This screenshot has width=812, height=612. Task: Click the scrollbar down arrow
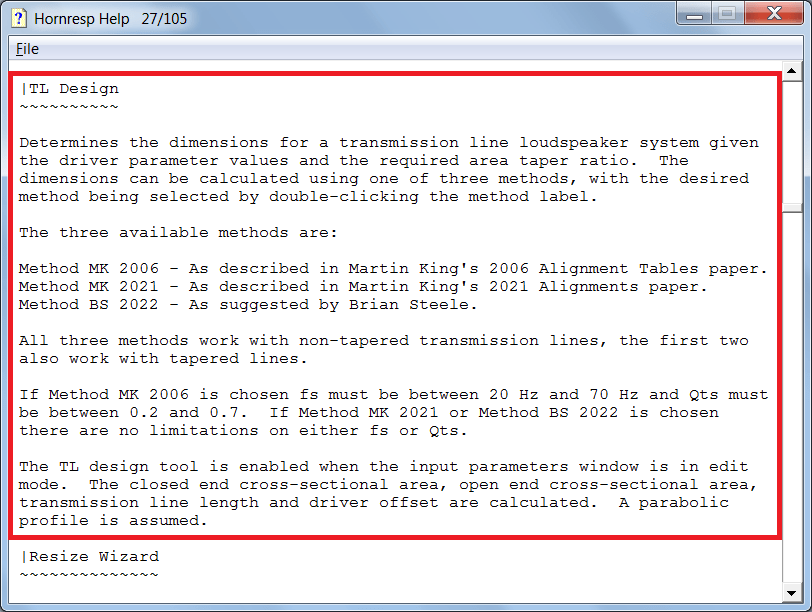point(792,593)
